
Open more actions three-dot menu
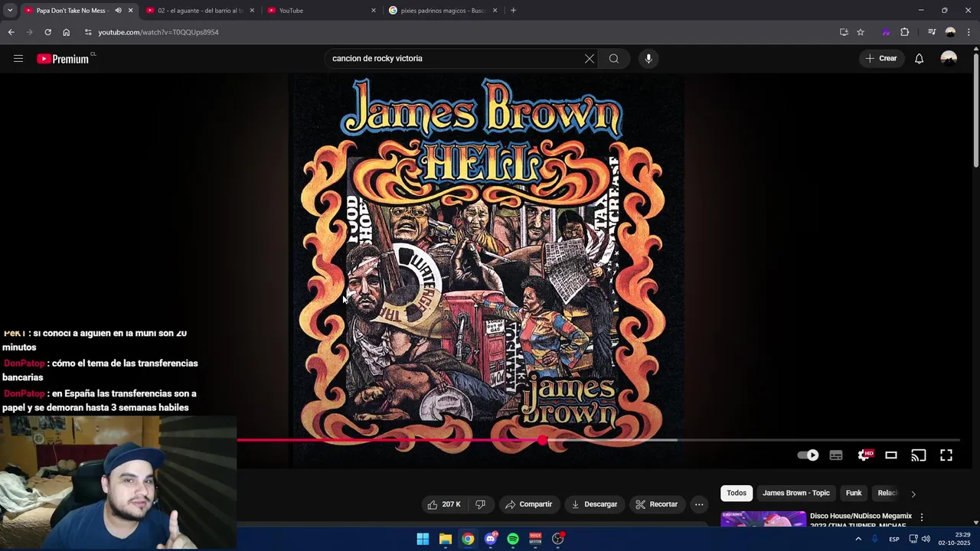pos(699,504)
